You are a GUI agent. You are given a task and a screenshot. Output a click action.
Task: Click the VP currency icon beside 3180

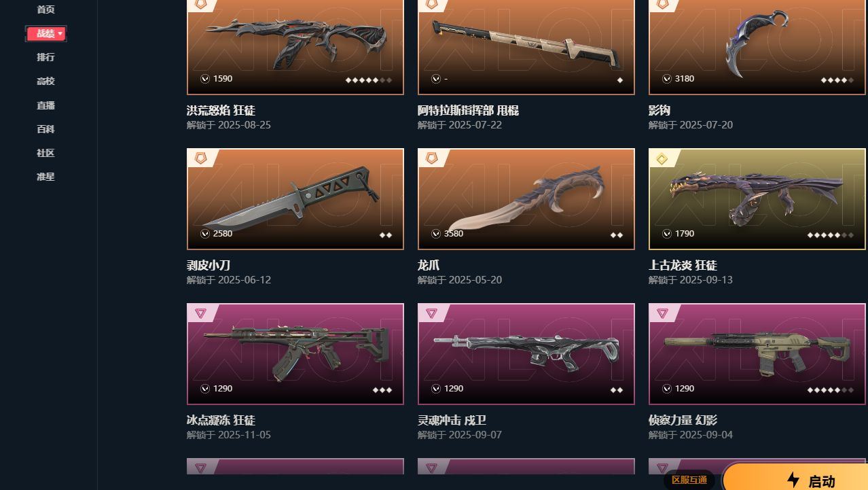coord(667,79)
